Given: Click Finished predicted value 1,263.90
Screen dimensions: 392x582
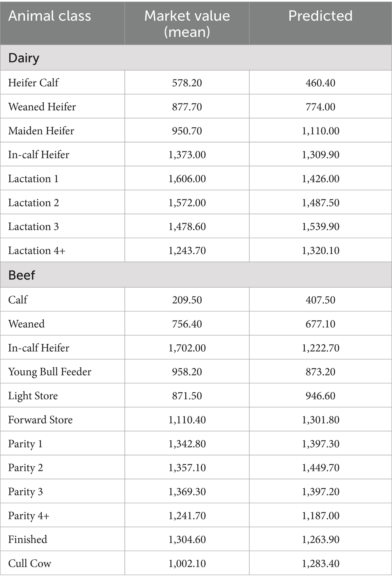Looking at the screenshot, I should coord(320,539).
